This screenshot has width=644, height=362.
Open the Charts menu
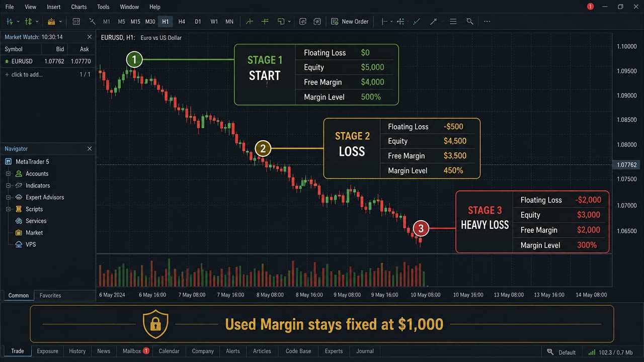79,7
